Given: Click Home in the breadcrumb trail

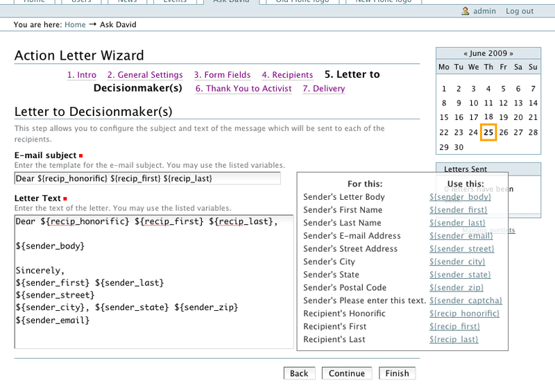Looking at the screenshot, I should point(75,25).
